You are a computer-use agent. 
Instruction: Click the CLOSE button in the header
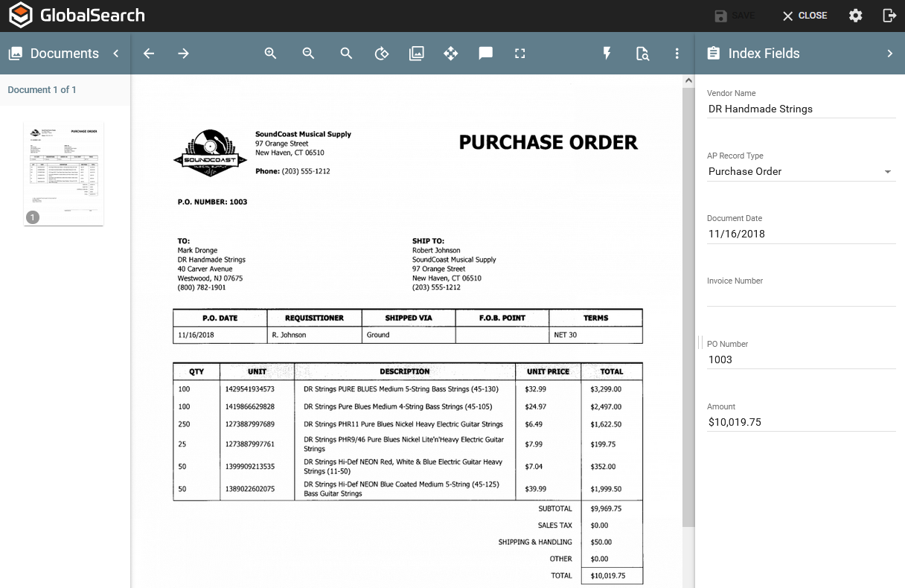click(x=805, y=16)
